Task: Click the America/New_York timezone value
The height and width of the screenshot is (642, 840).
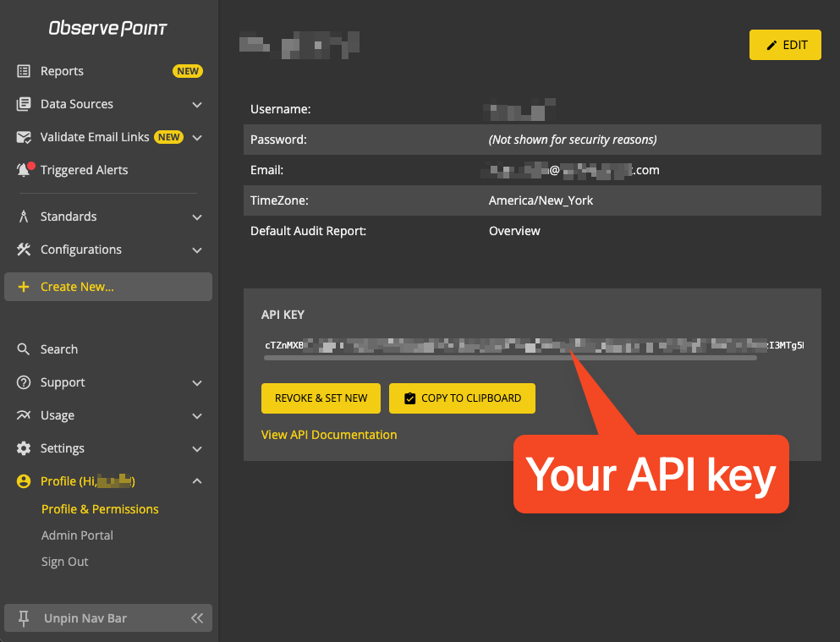Action: coord(541,200)
